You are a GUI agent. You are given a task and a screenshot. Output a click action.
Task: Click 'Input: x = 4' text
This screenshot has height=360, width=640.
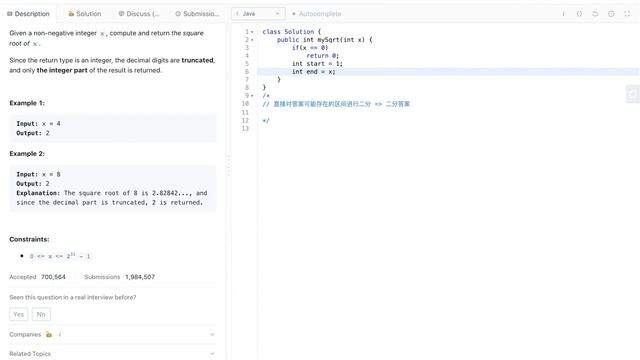(38, 124)
